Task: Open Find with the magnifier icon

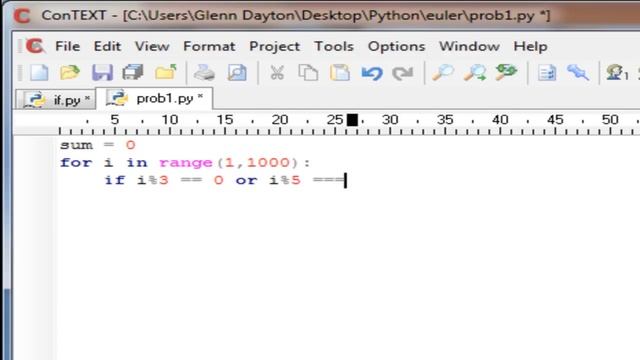Action: (x=443, y=73)
